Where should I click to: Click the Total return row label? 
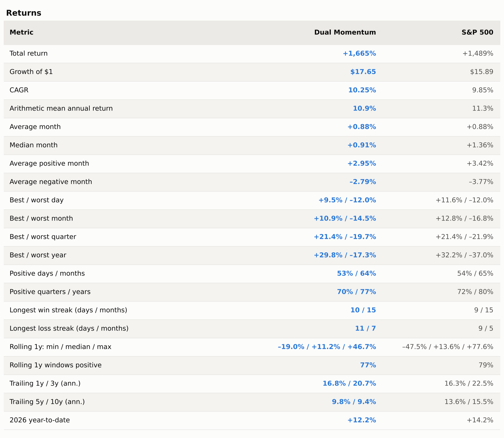click(29, 54)
